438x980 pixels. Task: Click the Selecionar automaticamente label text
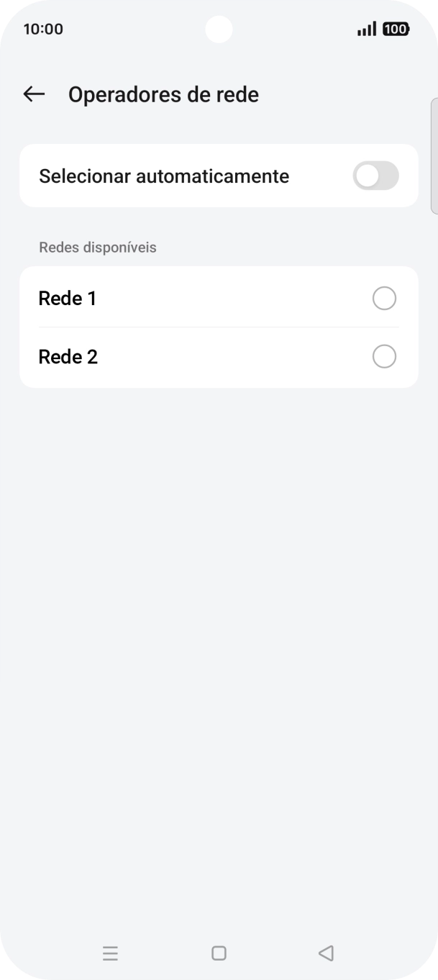pyautogui.click(x=164, y=176)
